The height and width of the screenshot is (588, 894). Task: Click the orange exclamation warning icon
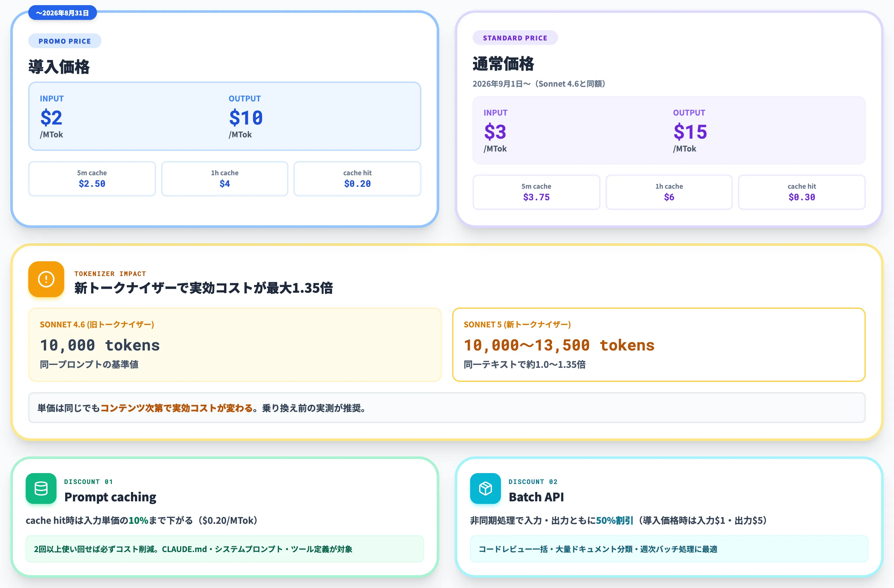tap(46, 279)
